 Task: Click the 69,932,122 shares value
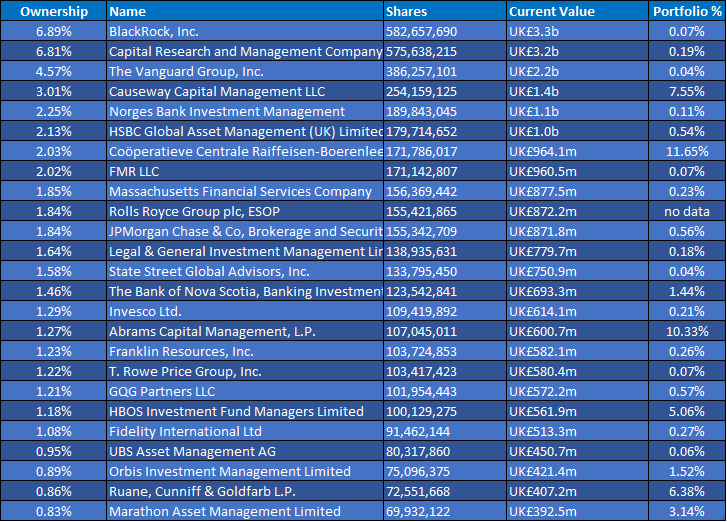click(x=418, y=511)
